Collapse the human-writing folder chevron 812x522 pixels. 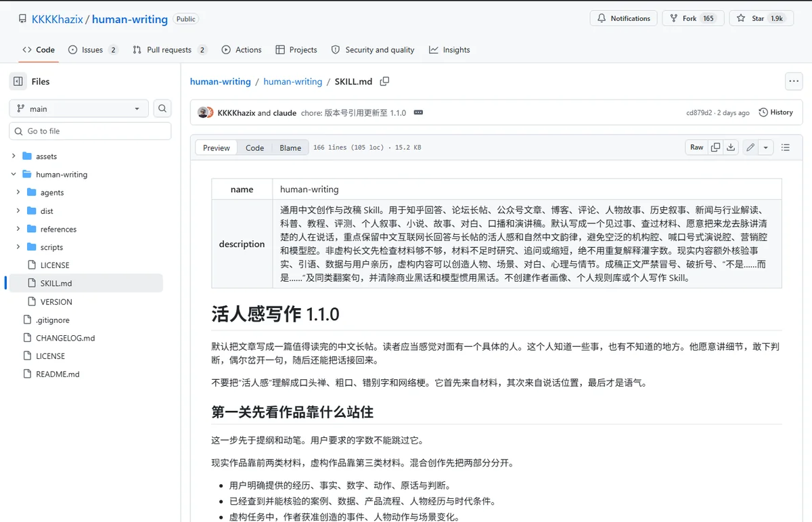click(14, 175)
